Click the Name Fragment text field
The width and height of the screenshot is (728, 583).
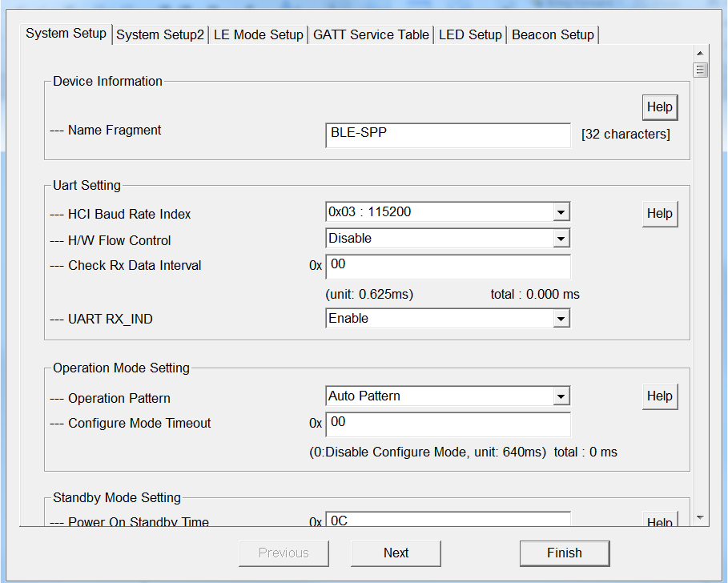[448, 135]
